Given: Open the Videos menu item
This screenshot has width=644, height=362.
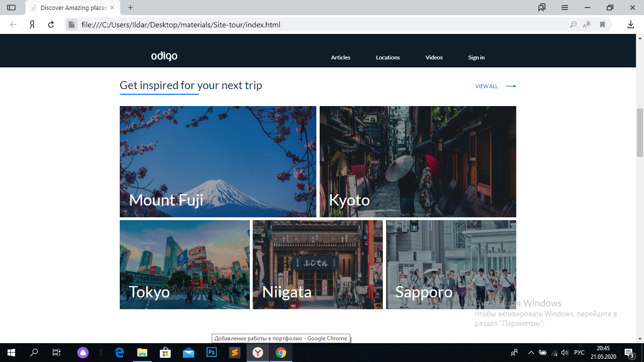Looking at the screenshot, I should 434,58.
